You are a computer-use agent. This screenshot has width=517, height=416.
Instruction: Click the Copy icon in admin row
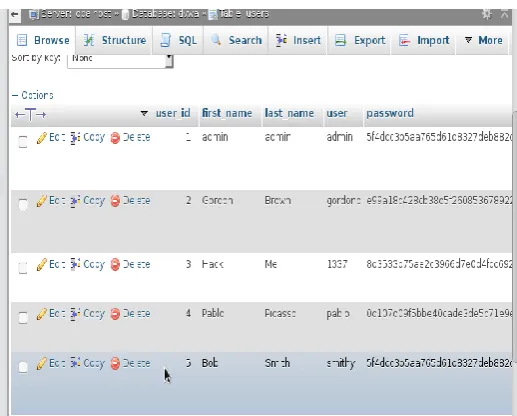(x=75, y=138)
